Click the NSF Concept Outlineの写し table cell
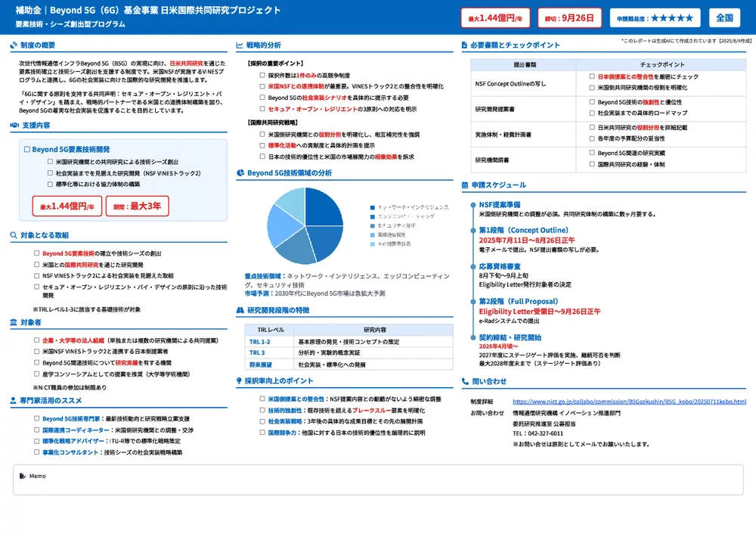Viewport: 756px width, 534px height. pos(523,84)
